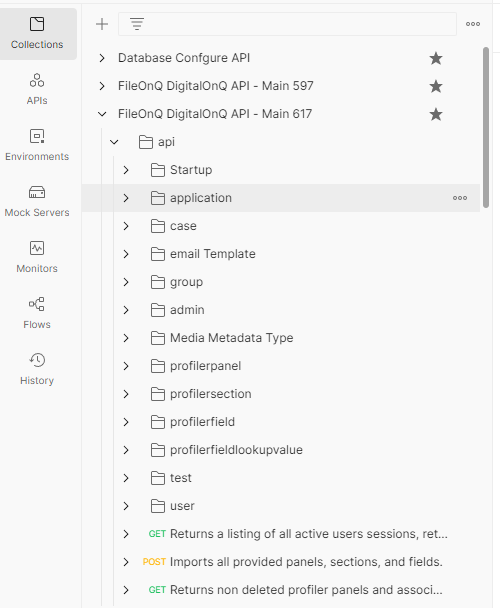Click the email Template folder icon
Screen dimensions: 500x608
pos(157,254)
